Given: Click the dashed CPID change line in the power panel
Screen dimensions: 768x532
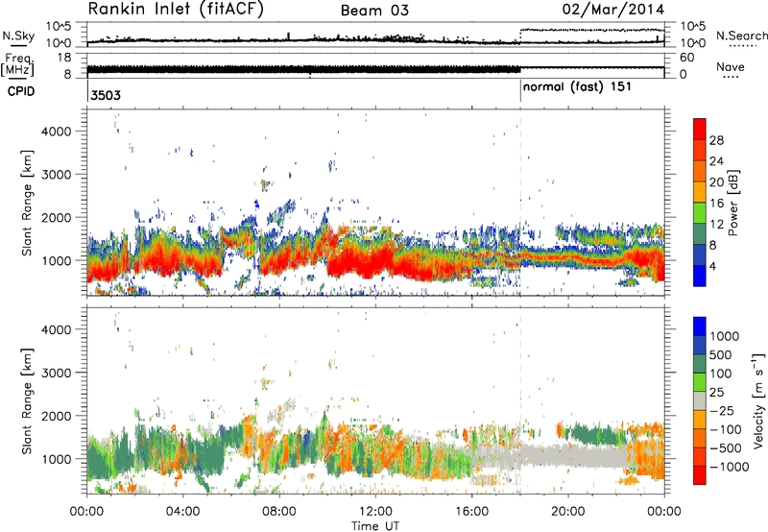Looking at the screenshot, I should coord(520,203).
